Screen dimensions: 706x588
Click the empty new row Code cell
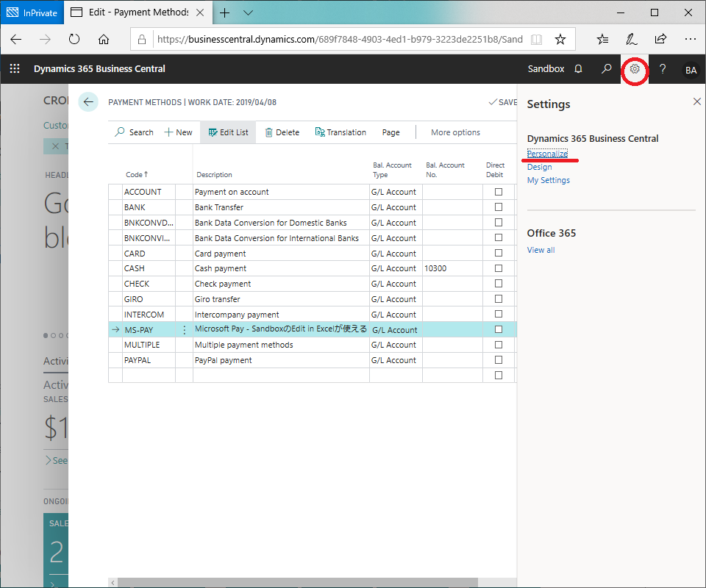click(149, 375)
